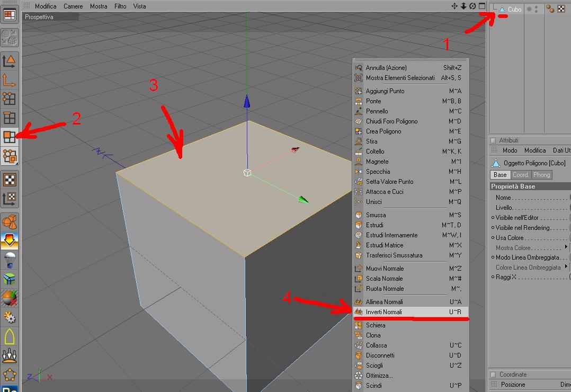Open the Modo menu in Attributi panel

pyautogui.click(x=510, y=150)
